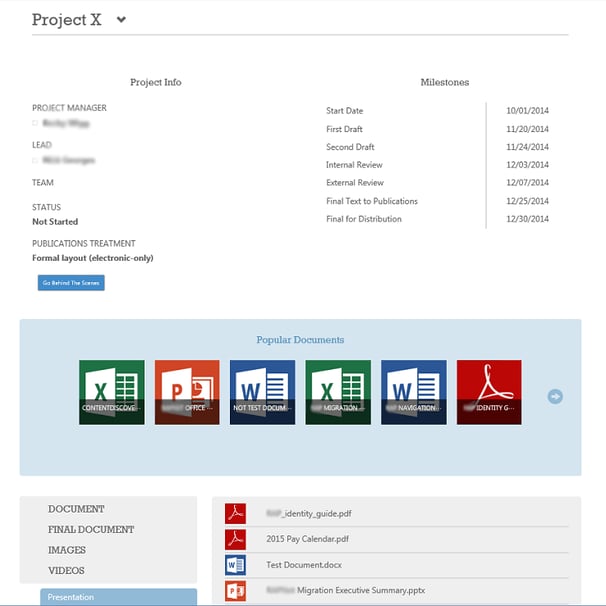Screen dimensions: 606x606
Task: Toggle the checkbox beside the project manager name
Action: point(35,123)
